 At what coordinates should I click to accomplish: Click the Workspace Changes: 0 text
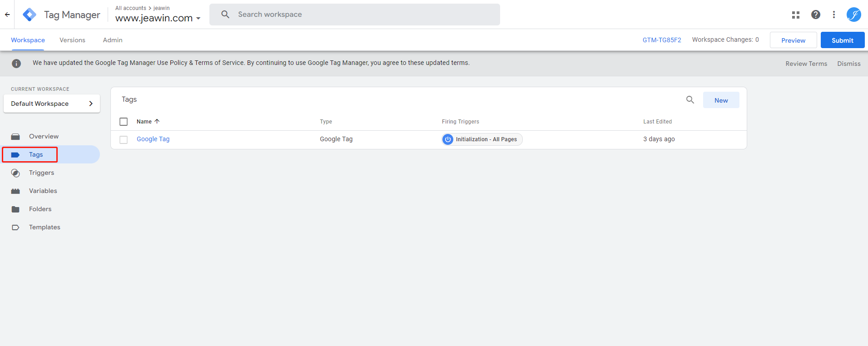725,40
